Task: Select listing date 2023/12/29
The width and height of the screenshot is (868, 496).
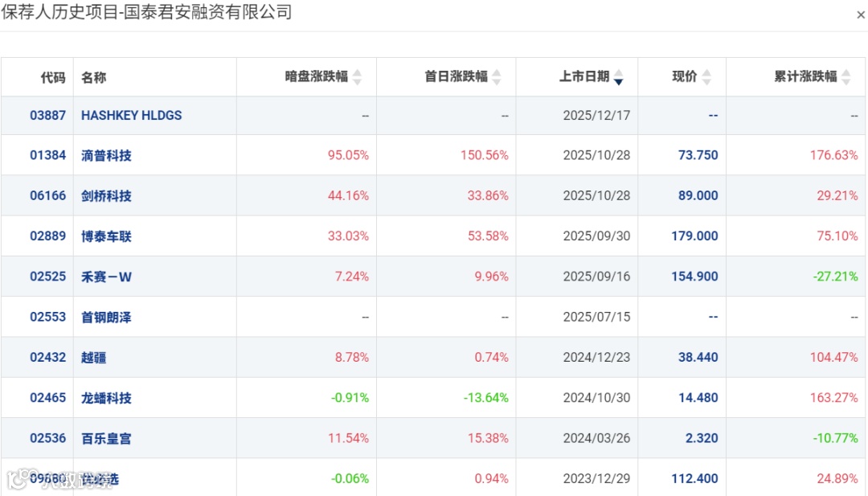Action: 596,478
